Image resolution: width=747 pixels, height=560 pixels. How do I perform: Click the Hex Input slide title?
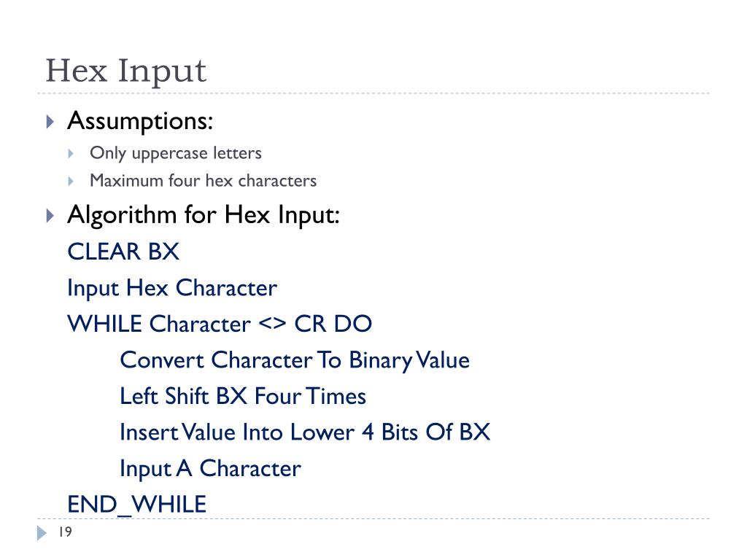point(125,71)
